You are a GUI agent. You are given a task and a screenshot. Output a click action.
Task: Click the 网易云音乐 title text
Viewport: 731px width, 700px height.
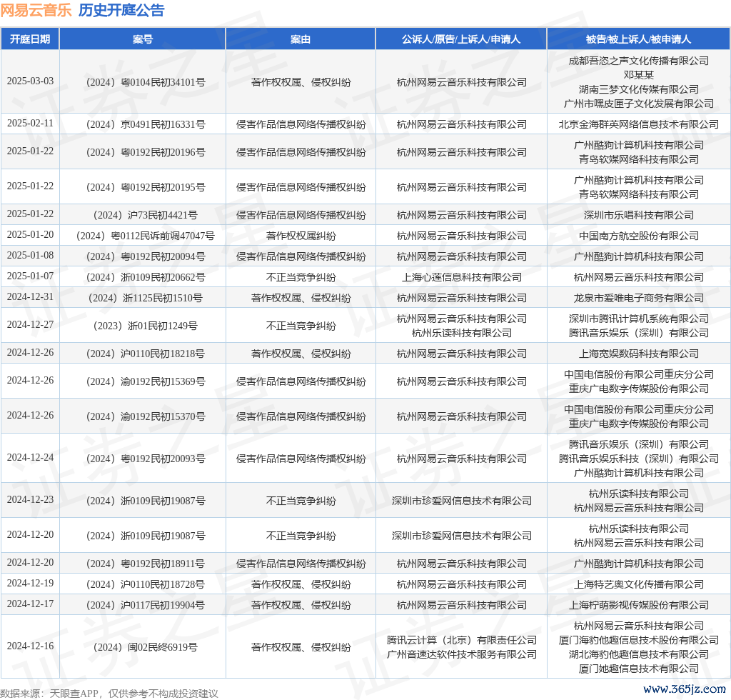[36, 10]
